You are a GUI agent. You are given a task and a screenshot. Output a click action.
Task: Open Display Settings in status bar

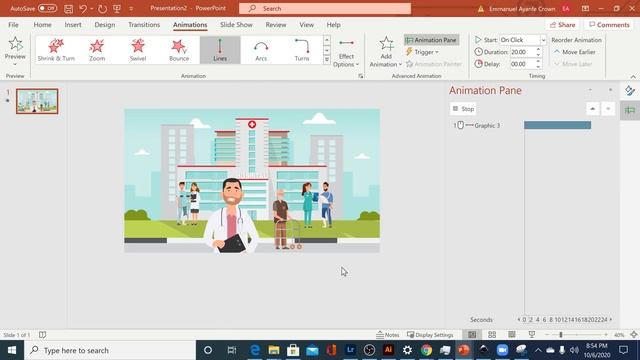[x=430, y=335]
